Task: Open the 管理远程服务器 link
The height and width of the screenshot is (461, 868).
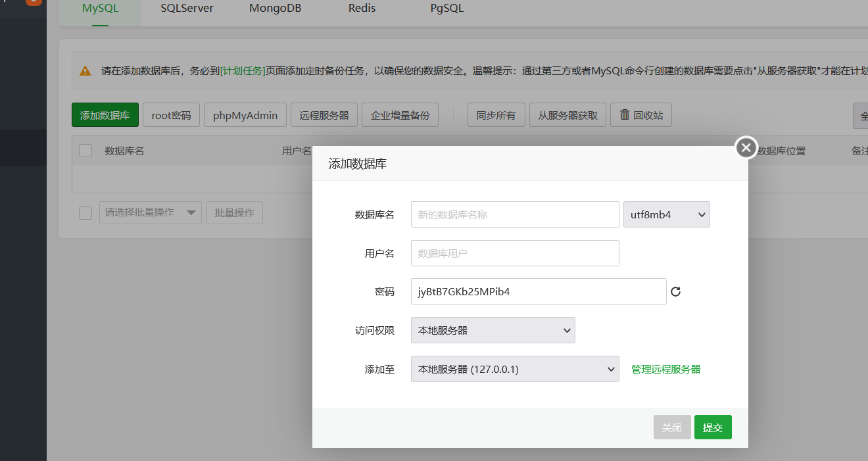Action: coord(666,369)
